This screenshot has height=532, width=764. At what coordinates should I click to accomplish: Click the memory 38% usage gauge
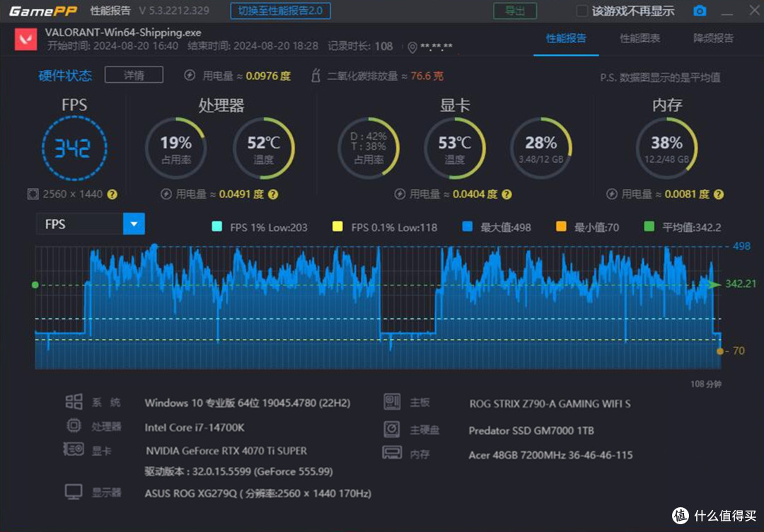pos(666,148)
